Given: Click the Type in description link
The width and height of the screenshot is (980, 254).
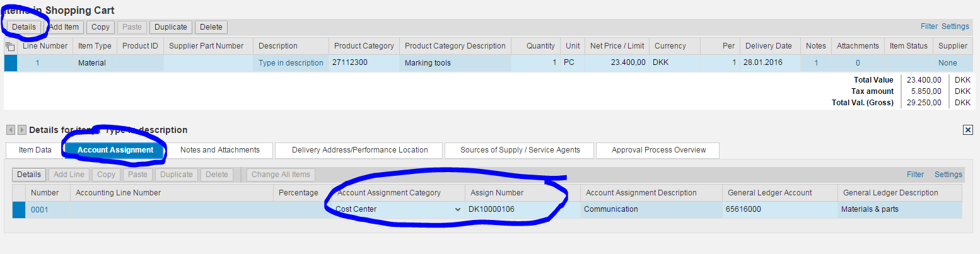Looking at the screenshot, I should point(291,63).
